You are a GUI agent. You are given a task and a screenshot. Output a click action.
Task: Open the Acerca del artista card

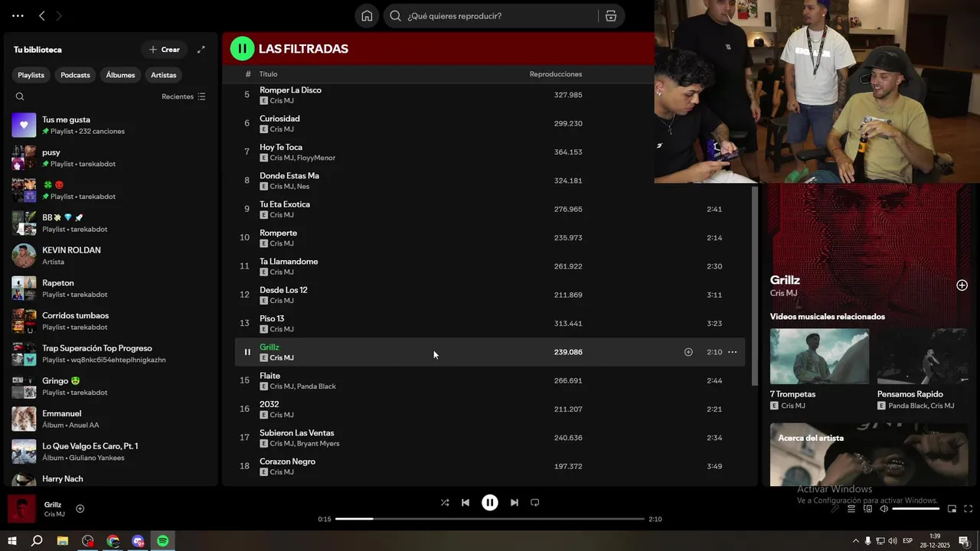pos(869,455)
